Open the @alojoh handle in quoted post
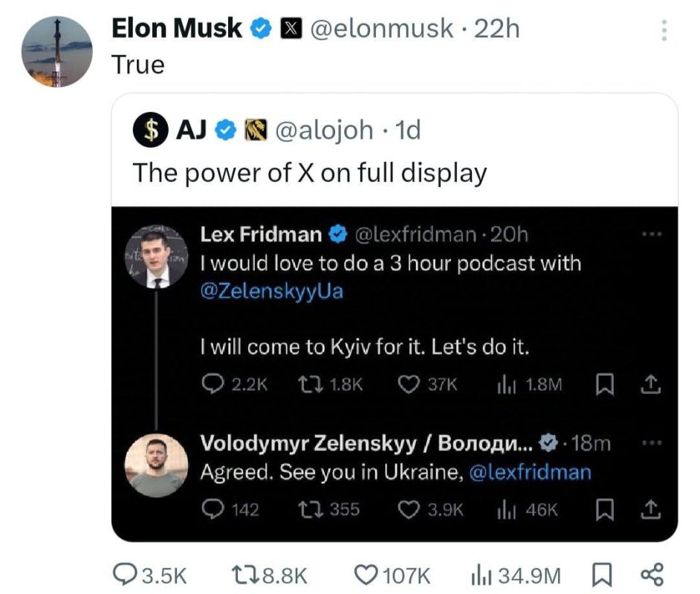The height and width of the screenshot is (594, 700). coord(325,130)
